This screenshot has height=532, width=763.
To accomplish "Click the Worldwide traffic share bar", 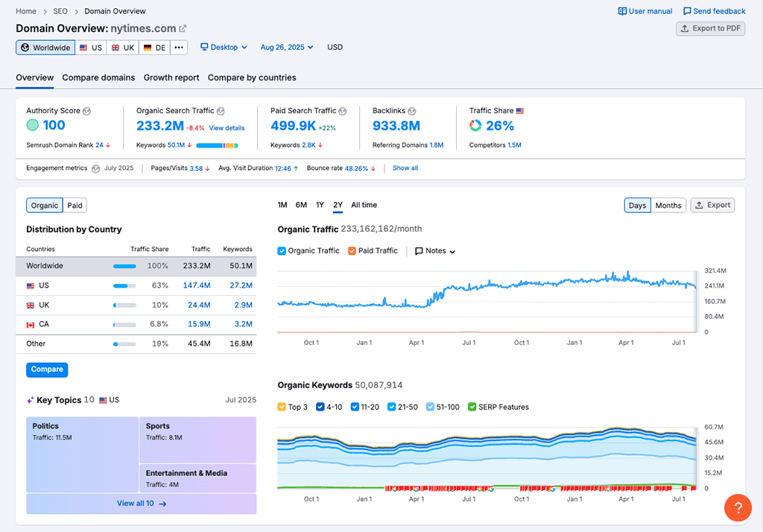I will tap(124, 266).
